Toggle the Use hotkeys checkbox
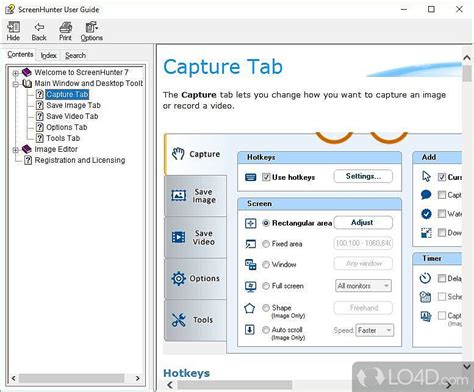This screenshot has height=392, width=474. (266, 177)
